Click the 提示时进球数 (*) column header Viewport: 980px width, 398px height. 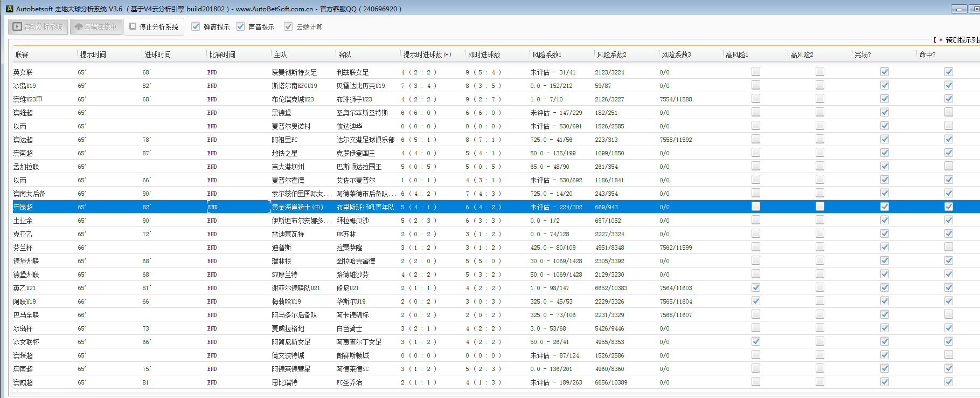[x=427, y=54]
